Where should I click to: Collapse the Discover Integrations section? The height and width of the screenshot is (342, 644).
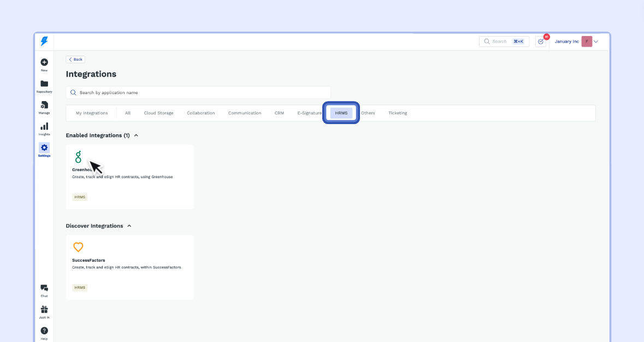pyautogui.click(x=129, y=226)
